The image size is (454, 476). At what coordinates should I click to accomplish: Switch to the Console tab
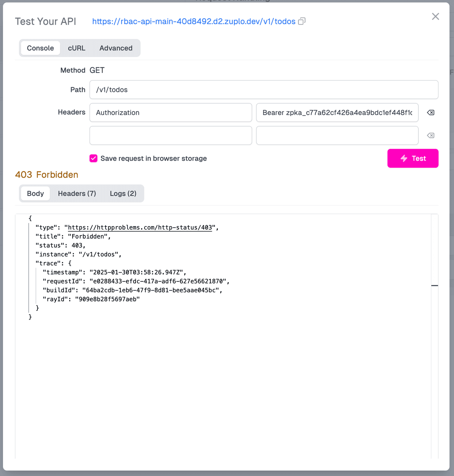(40, 48)
